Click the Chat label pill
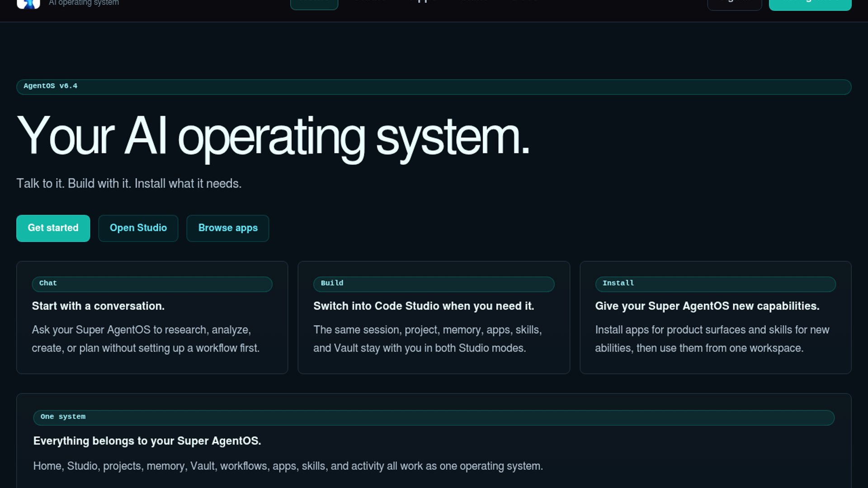This screenshot has width=868, height=488. (x=152, y=284)
